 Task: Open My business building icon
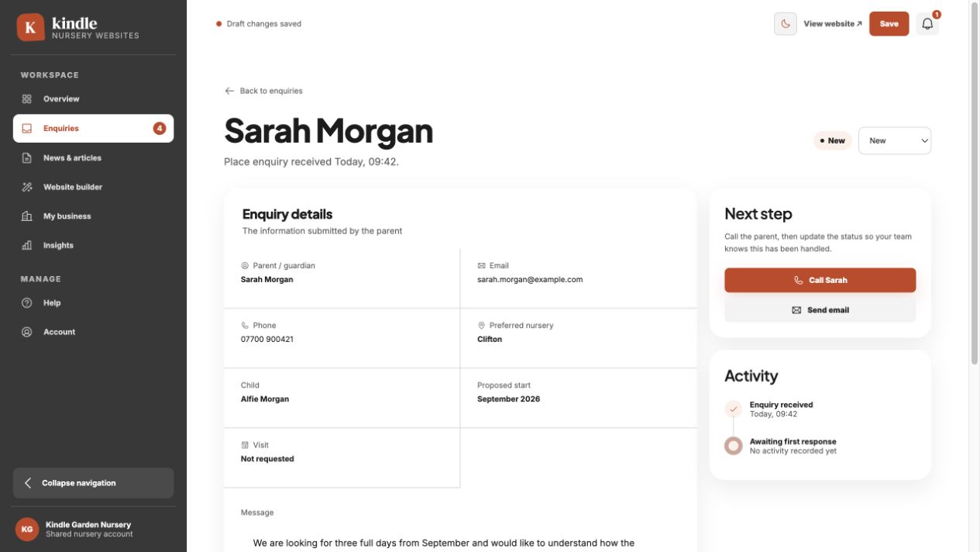point(27,216)
